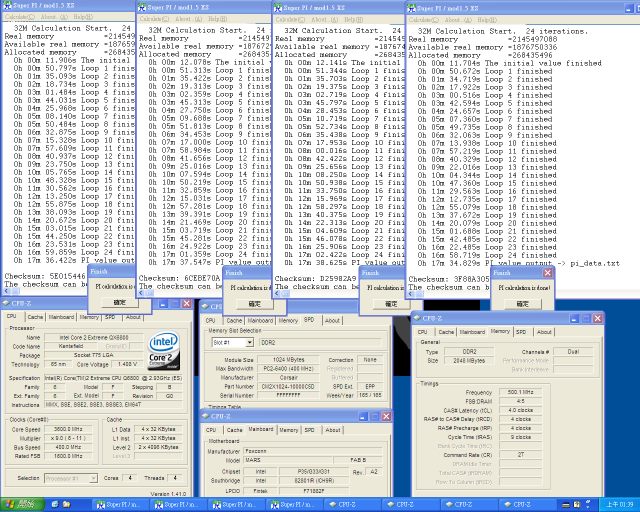Image resolution: width=640 pixels, height=512 pixels.
Task: Select the About tab in the CPU-Z Motherboard window
Action: point(333,430)
